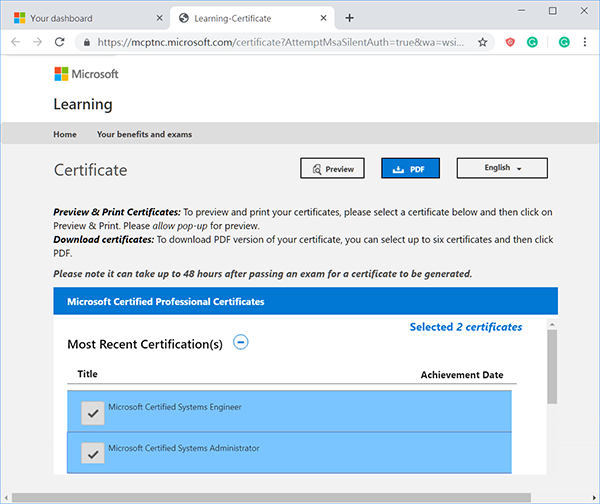Viewport: 600px width, 504px height.
Task: Open the Home menu item
Action: (x=65, y=134)
